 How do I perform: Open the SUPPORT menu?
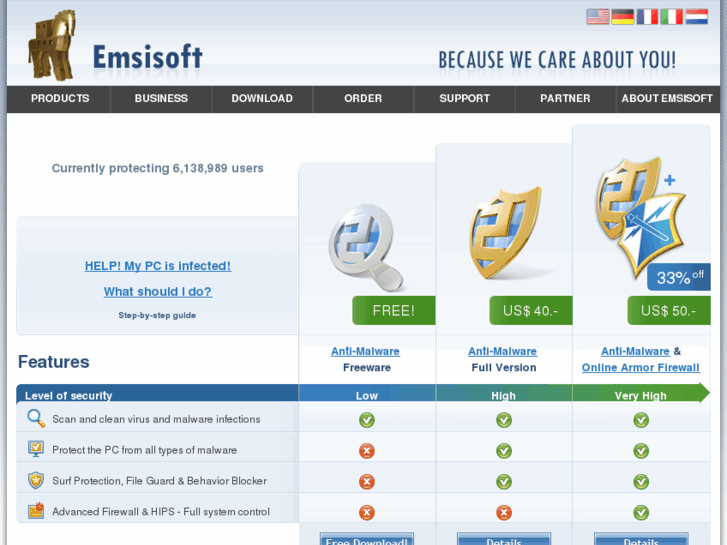pos(465,98)
